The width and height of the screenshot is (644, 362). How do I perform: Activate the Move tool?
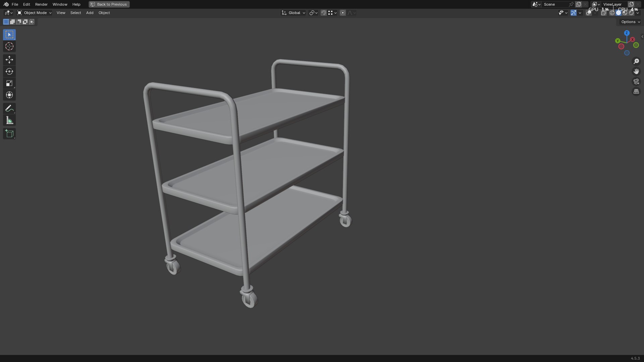(9, 60)
